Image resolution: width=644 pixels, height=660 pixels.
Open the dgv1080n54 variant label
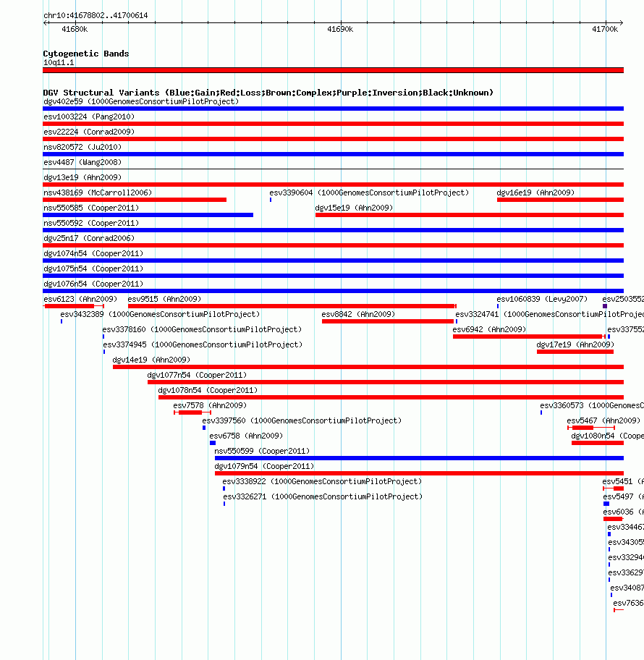607,436
